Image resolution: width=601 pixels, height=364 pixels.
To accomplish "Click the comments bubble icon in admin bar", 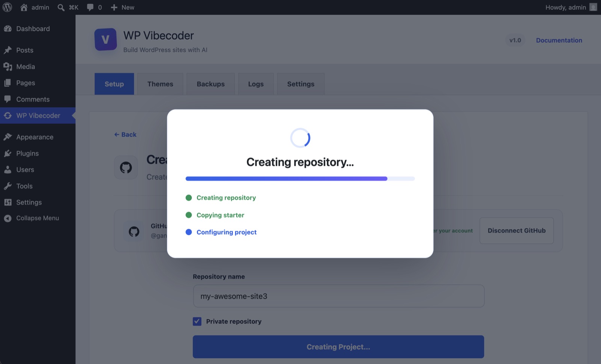I will [90, 8].
